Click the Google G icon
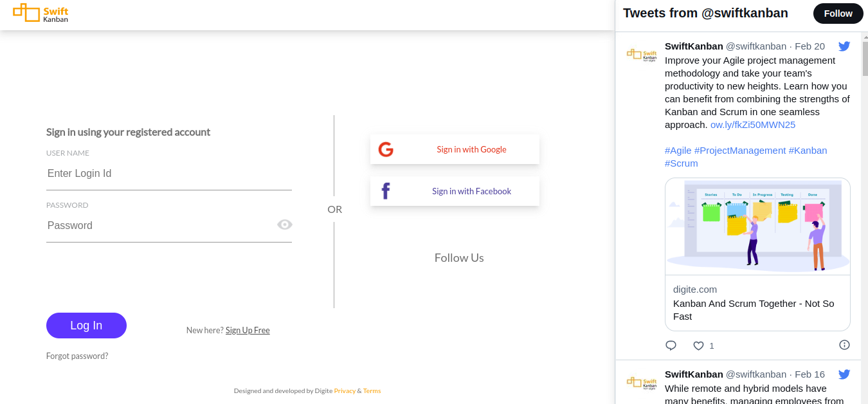The height and width of the screenshot is (404, 868). [x=386, y=149]
